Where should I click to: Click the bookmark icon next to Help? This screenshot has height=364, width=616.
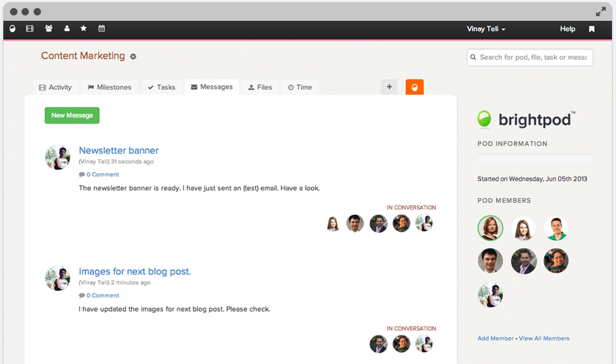591,30
